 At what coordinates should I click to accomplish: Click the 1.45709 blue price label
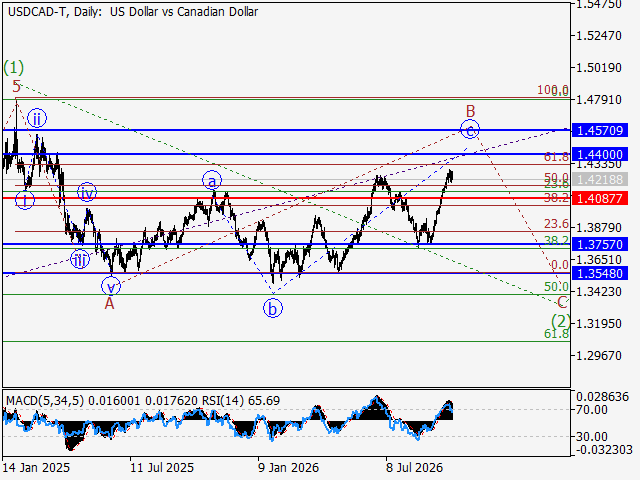(600, 131)
